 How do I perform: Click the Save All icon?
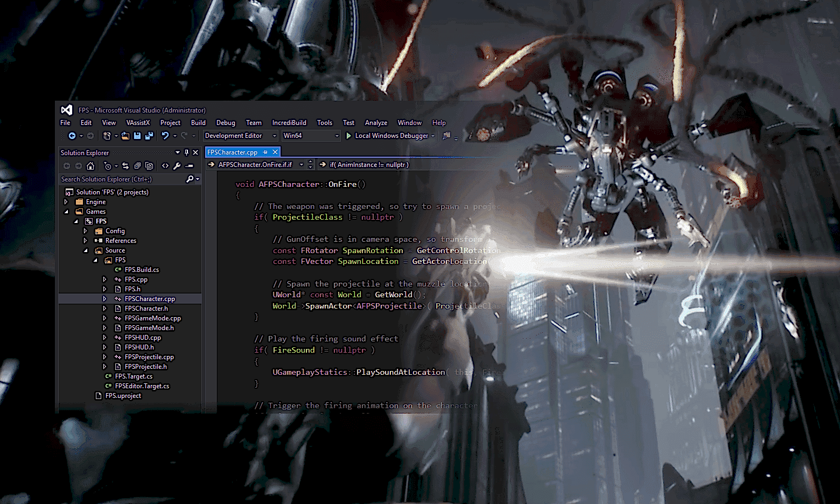149,136
